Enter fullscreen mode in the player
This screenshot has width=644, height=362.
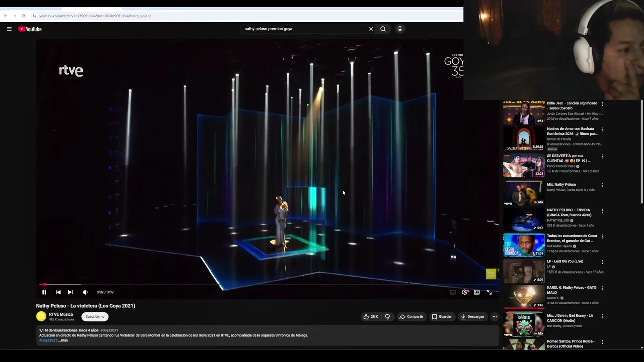tap(489, 292)
